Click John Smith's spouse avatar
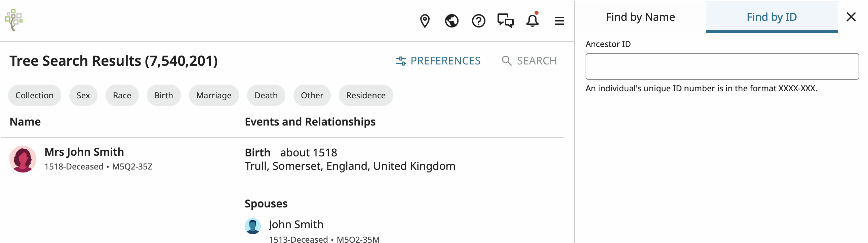The width and height of the screenshot is (868, 243). (x=253, y=226)
